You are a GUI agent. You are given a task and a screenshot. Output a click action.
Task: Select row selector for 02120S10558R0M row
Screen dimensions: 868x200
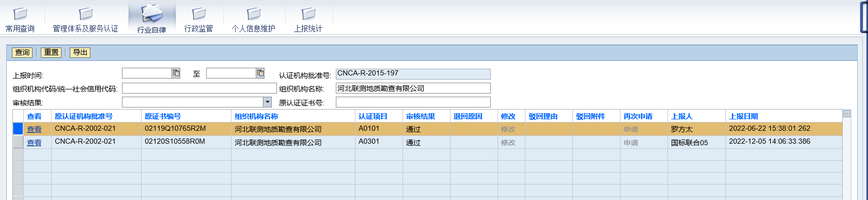click(18, 142)
